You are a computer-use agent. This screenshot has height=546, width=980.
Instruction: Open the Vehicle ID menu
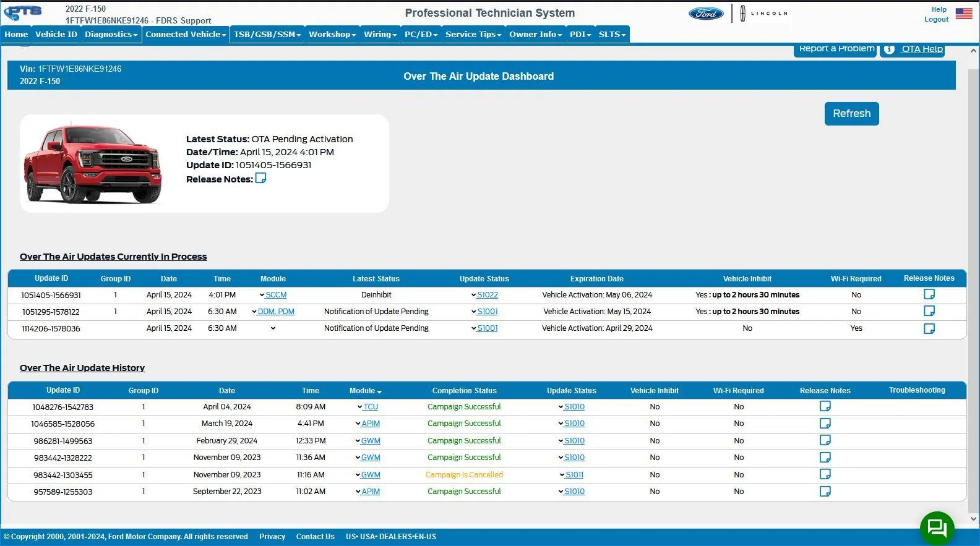tap(56, 35)
